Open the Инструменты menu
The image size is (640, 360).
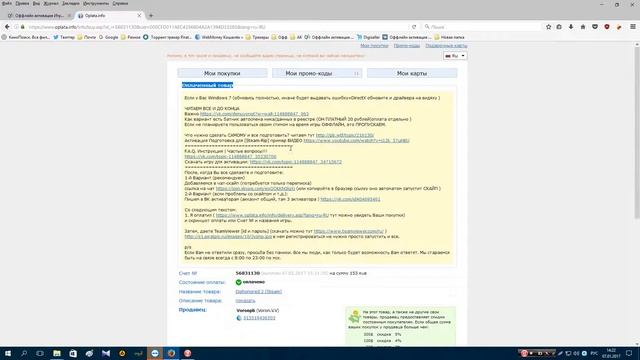(x=96, y=3)
